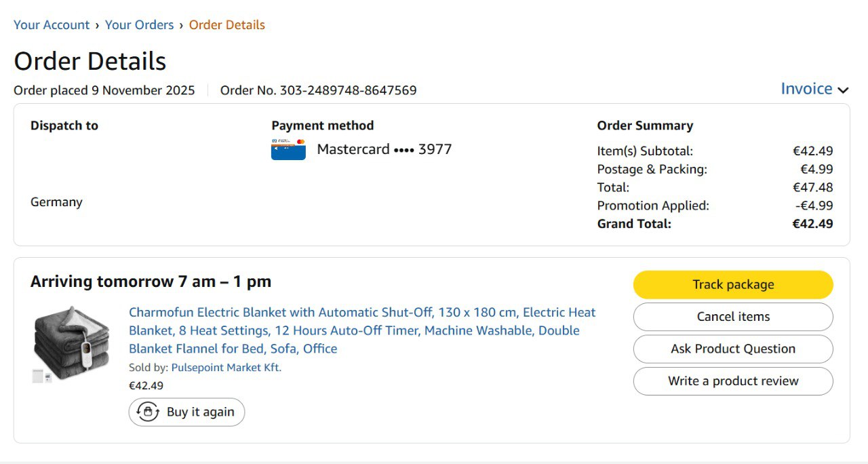Click the order number text
Viewport: 868px width, 464px height.
click(x=318, y=90)
